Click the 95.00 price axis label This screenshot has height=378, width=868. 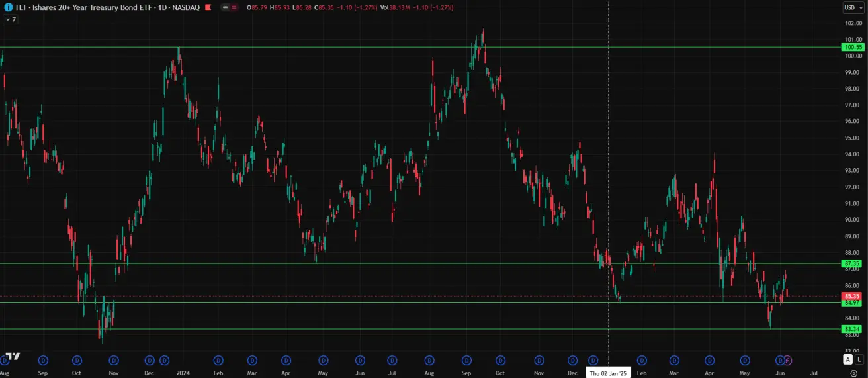click(851, 138)
